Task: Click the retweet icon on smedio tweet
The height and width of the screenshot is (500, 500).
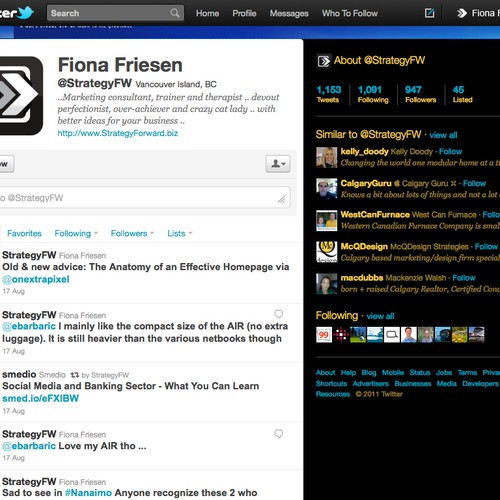Action: pyautogui.click(x=75, y=375)
